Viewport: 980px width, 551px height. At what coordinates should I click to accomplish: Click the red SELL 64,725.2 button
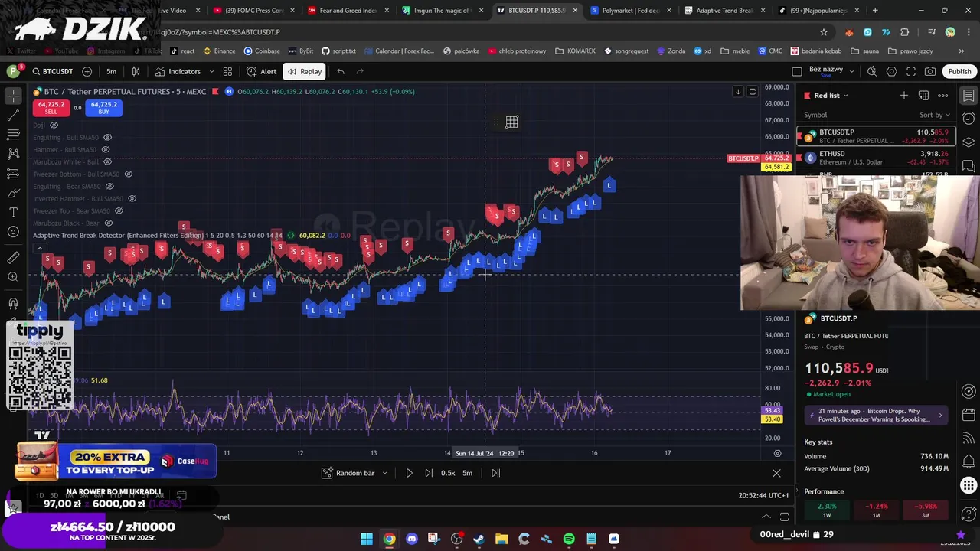51,108
